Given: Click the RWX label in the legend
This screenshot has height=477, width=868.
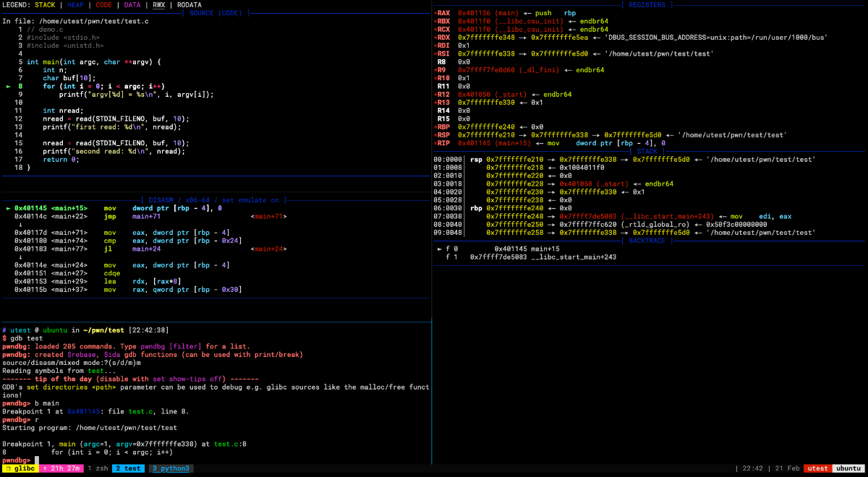Looking at the screenshot, I should coord(158,4).
